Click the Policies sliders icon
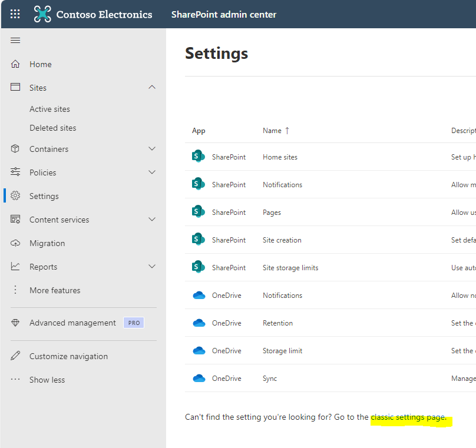476x448 pixels. 15,172
